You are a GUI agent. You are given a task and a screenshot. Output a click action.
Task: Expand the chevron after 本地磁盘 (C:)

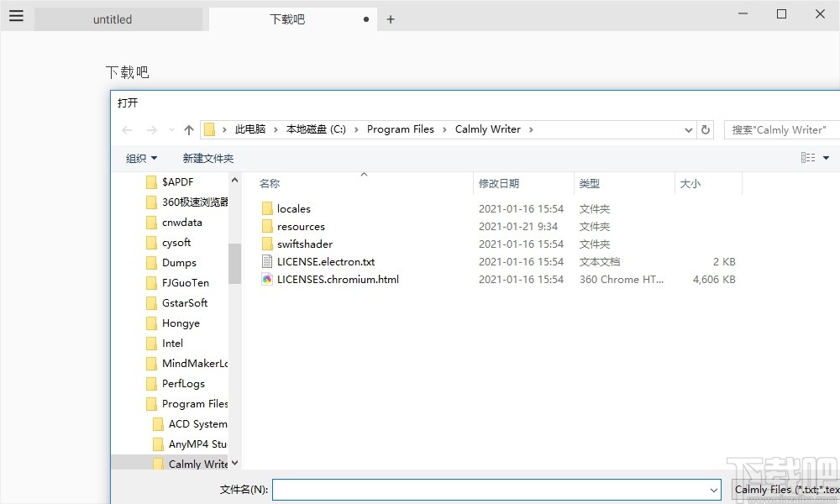click(356, 129)
